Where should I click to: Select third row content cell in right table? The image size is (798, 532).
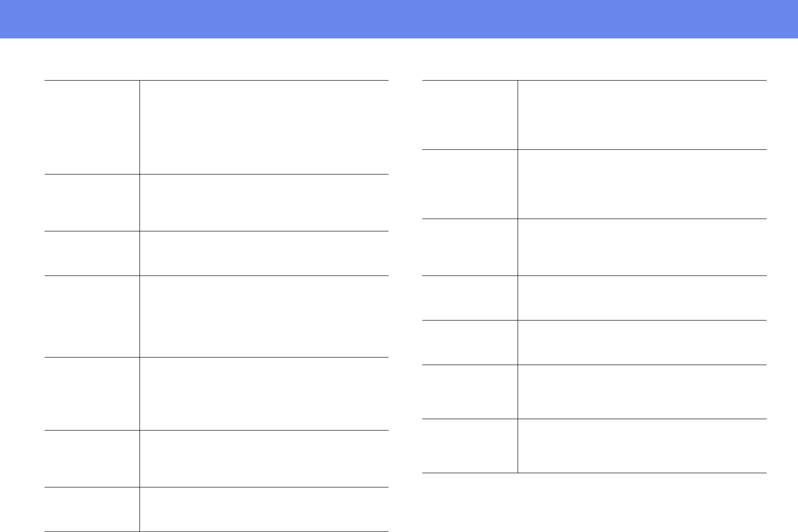click(x=642, y=247)
